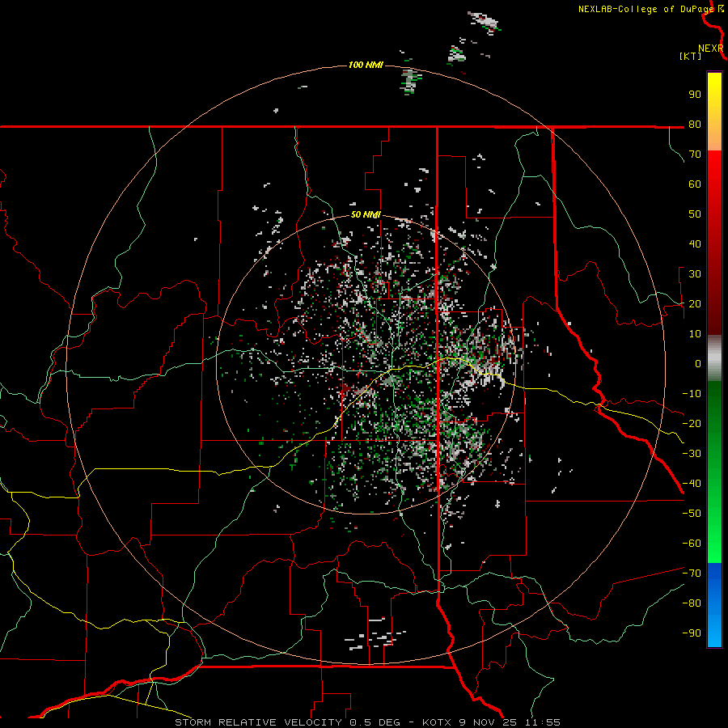Click the STORM RELATIVE VELOCITY caption text
Screen dimensions: 728x728
259,722
